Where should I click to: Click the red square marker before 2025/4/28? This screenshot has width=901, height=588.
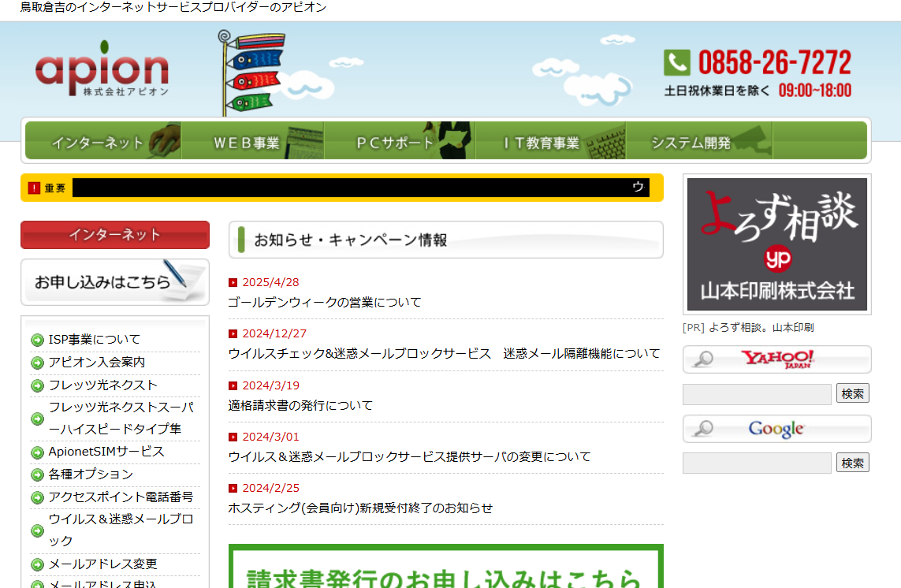(233, 281)
